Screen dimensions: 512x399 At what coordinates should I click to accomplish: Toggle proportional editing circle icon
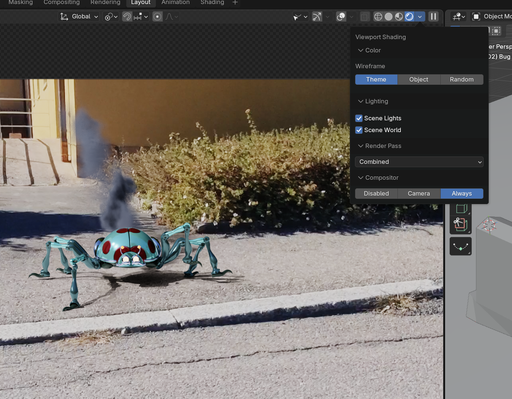[157, 17]
